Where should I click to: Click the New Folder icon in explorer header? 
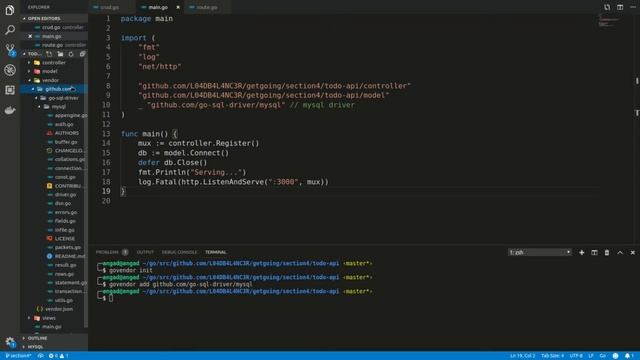click(x=60, y=54)
